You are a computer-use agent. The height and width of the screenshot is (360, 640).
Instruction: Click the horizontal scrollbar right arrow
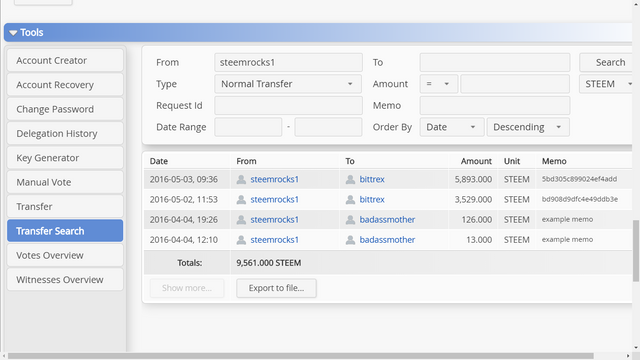point(628,356)
